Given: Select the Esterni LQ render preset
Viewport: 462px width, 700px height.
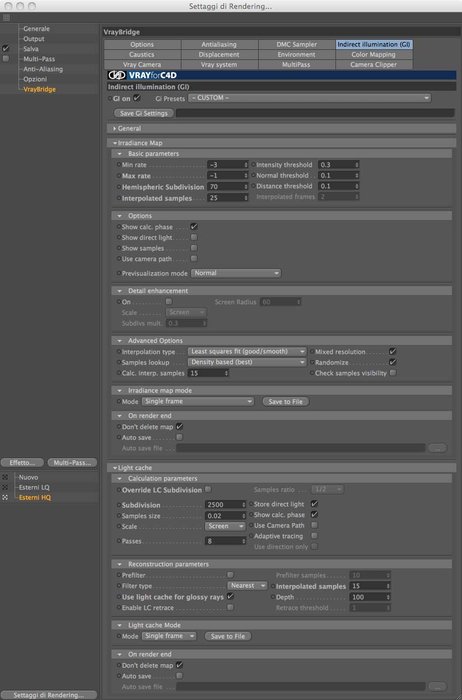Looking at the screenshot, I should tap(34, 488).
